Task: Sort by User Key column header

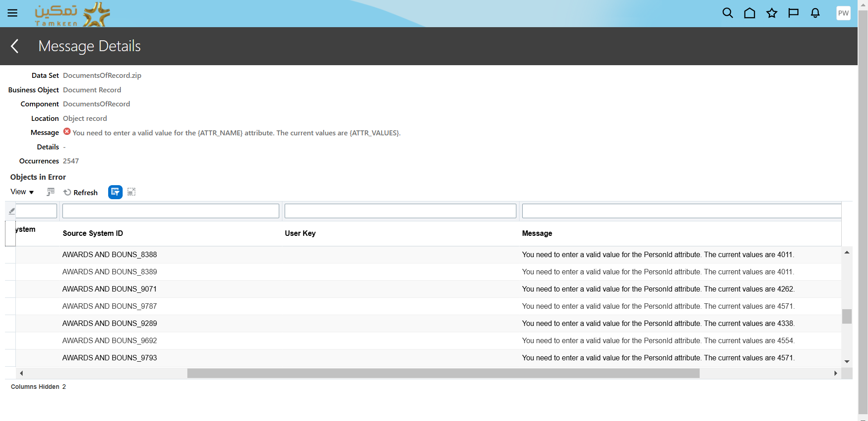Action: tap(300, 234)
